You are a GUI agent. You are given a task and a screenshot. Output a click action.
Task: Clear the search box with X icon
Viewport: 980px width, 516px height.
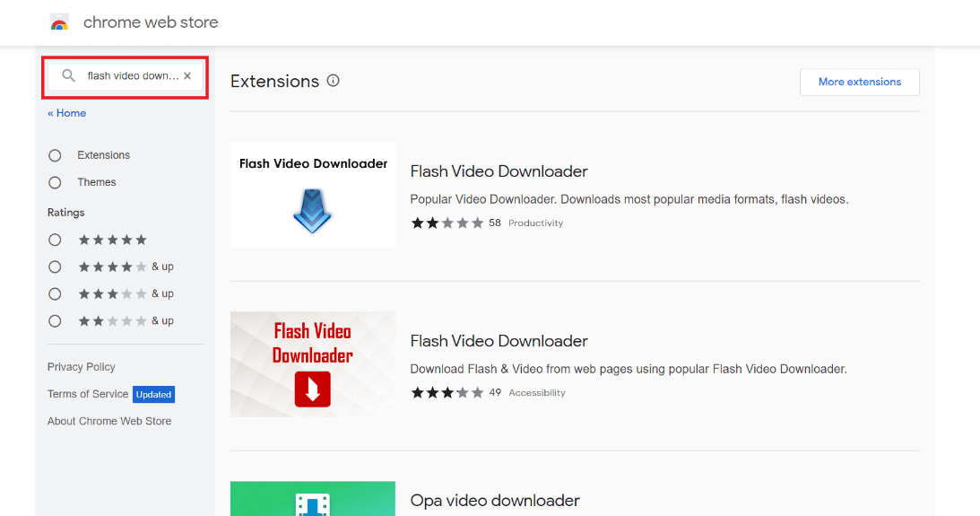(187, 75)
